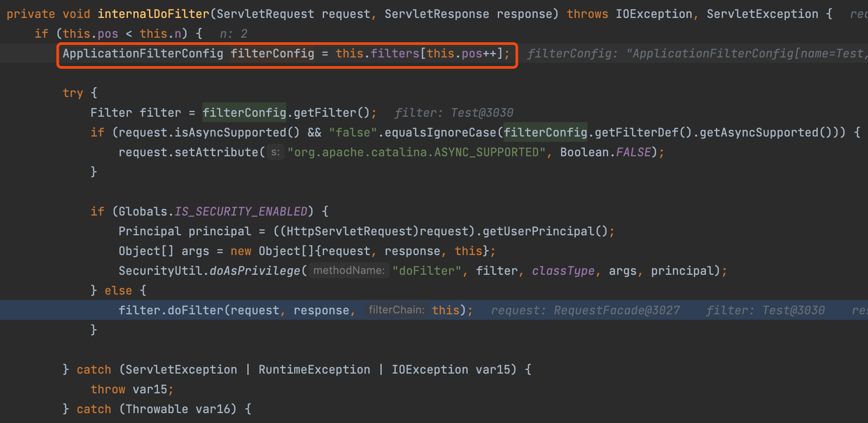Image resolution: width=868 pixels, height=423 pixels.
Task: Click inline hint 'filter: Test@3030' after getFilter
Action: 454,113
